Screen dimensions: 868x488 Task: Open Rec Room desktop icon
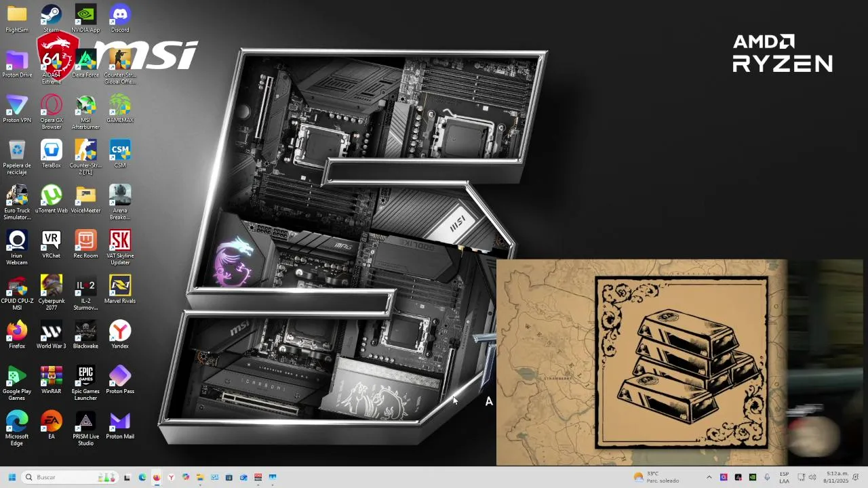85,245
